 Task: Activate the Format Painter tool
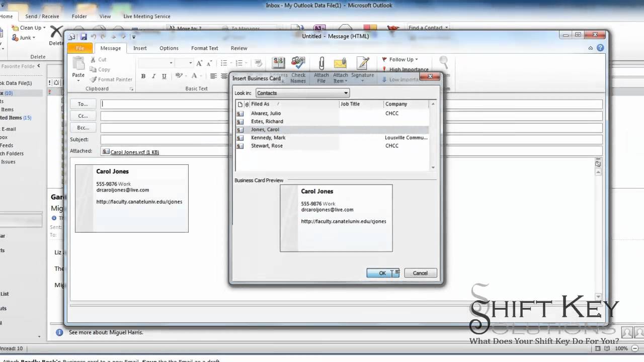pyautogui.click(x=111, y=79)
